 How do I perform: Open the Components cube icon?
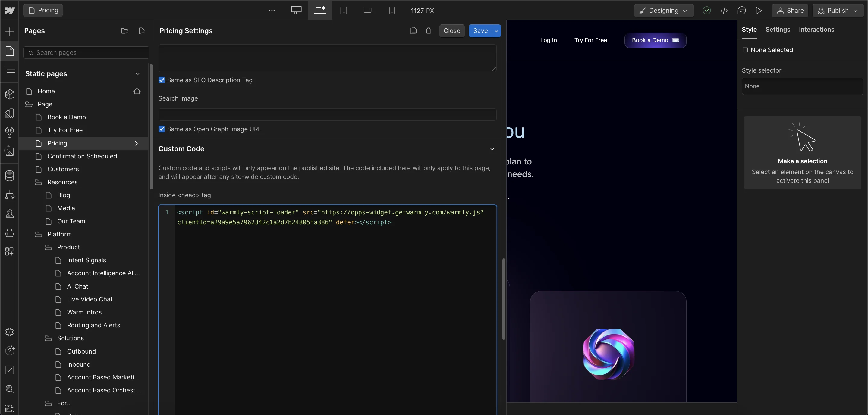tap(10, 94)
